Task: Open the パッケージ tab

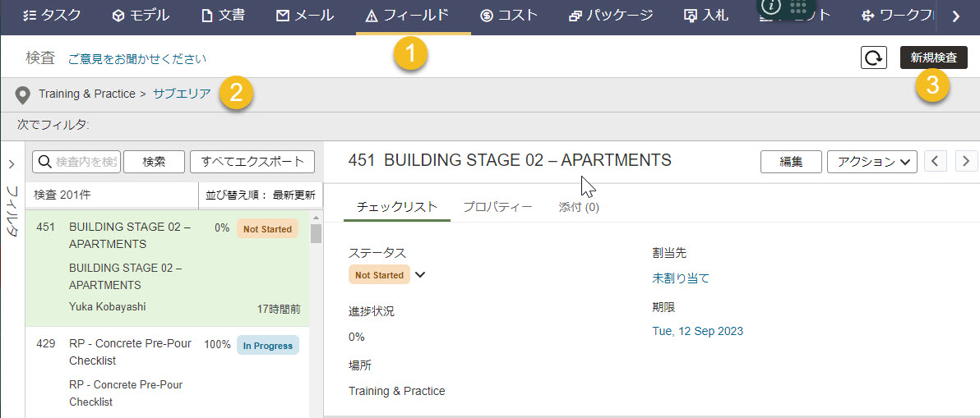Action: coord(611,16)
